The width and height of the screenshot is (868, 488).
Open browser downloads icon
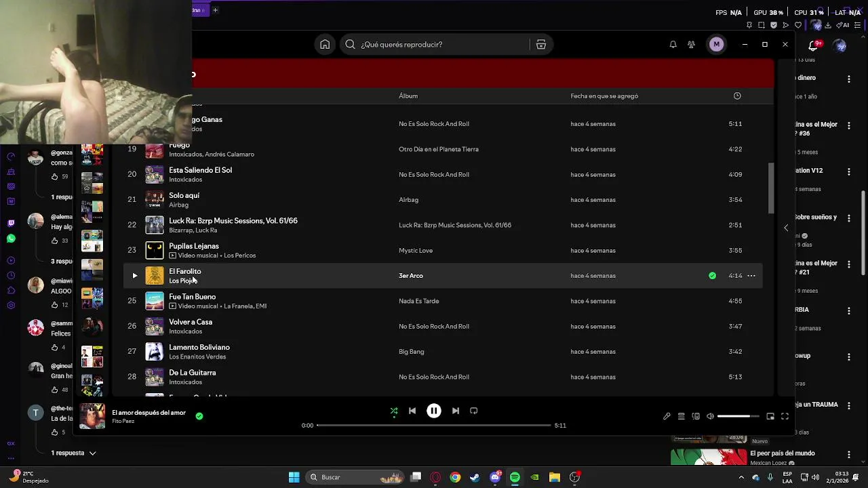pos(828,25)
